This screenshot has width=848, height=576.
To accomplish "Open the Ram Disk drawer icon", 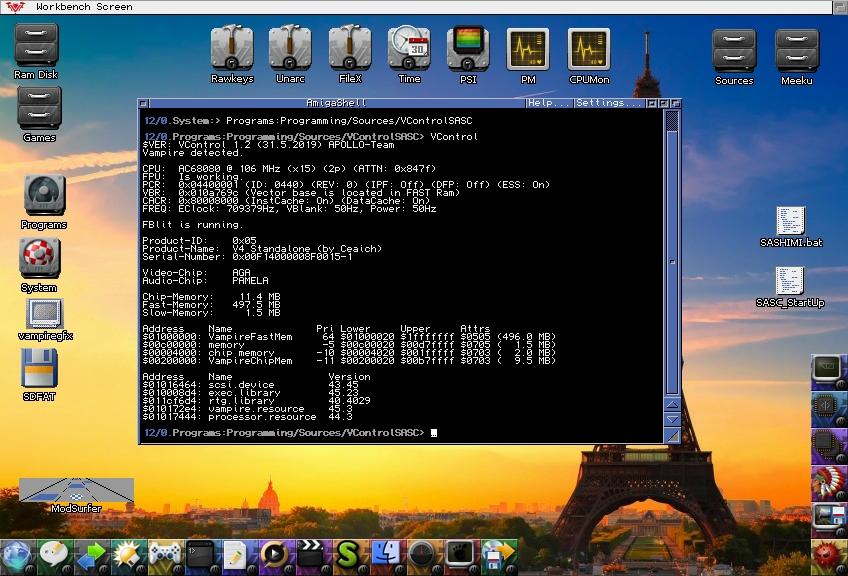I will (36, 46).
